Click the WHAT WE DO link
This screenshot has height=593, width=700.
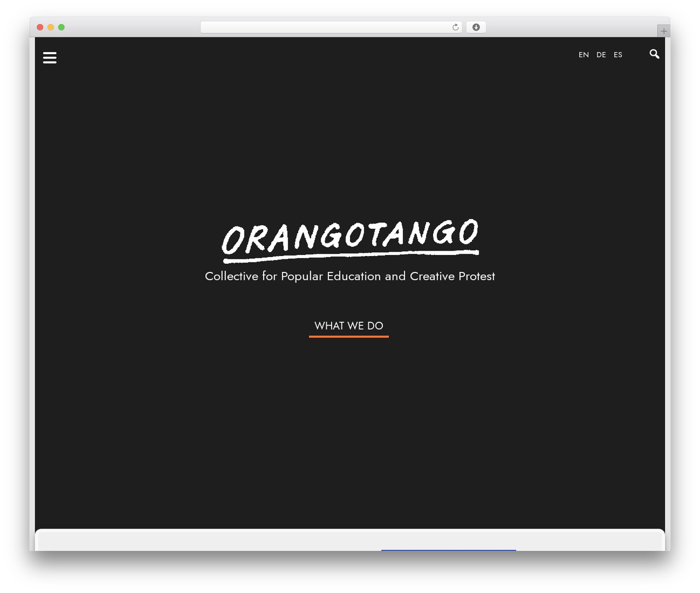349,326
